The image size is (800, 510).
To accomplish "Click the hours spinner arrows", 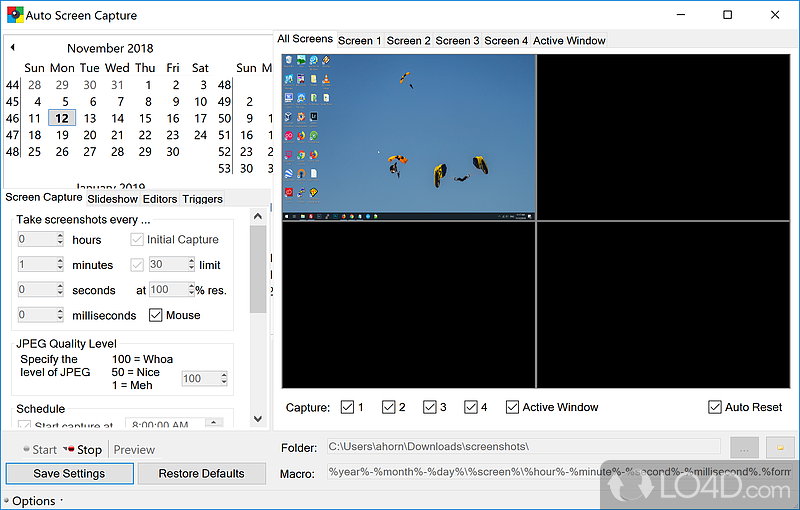I will pyautogui.click(x=60, y=239).
